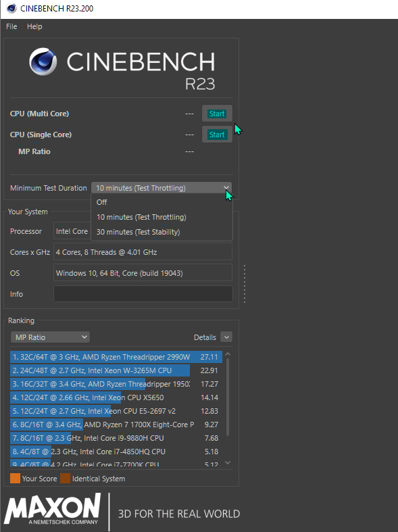Click the ranking list scrollbar thumb

[x=228, y=397]
